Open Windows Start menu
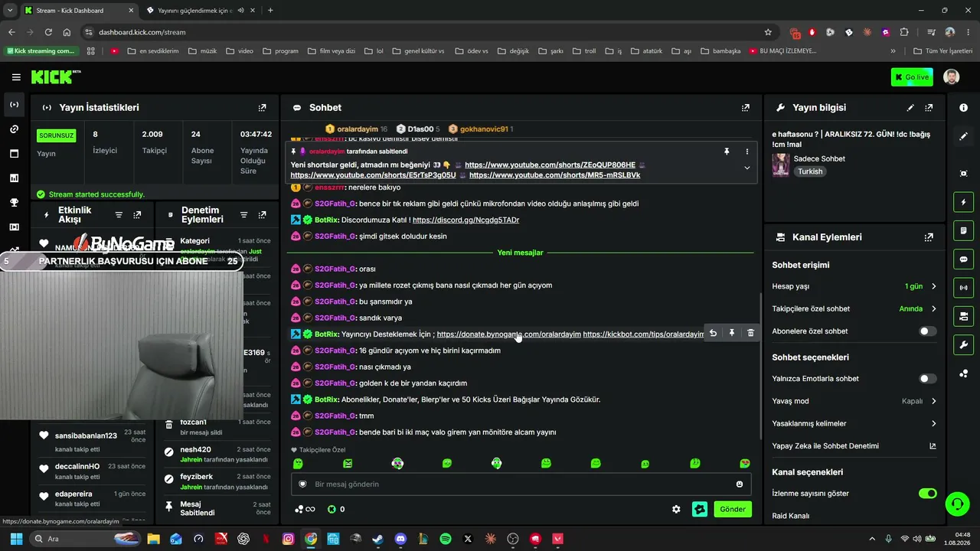The image size is (980, 551). click(16, 539)
